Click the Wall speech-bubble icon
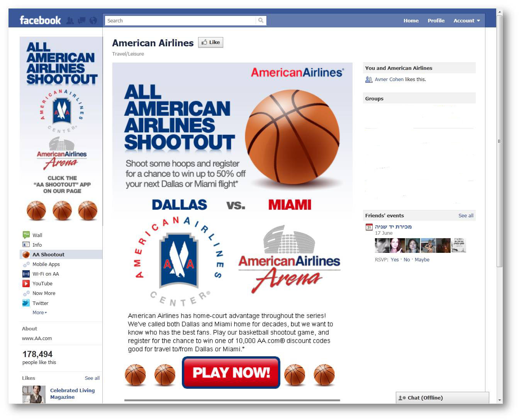 tap(26, 235)
